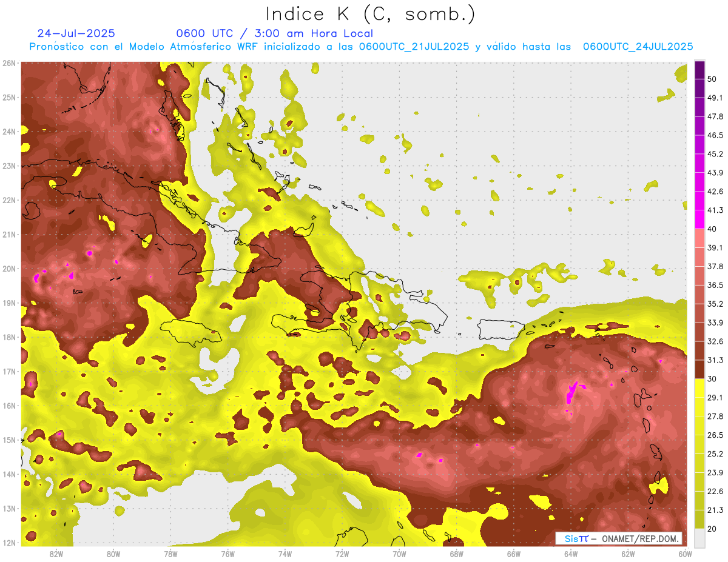Click the color bar label '27.8'
This screenshot has height=562, width=728.
715,416
